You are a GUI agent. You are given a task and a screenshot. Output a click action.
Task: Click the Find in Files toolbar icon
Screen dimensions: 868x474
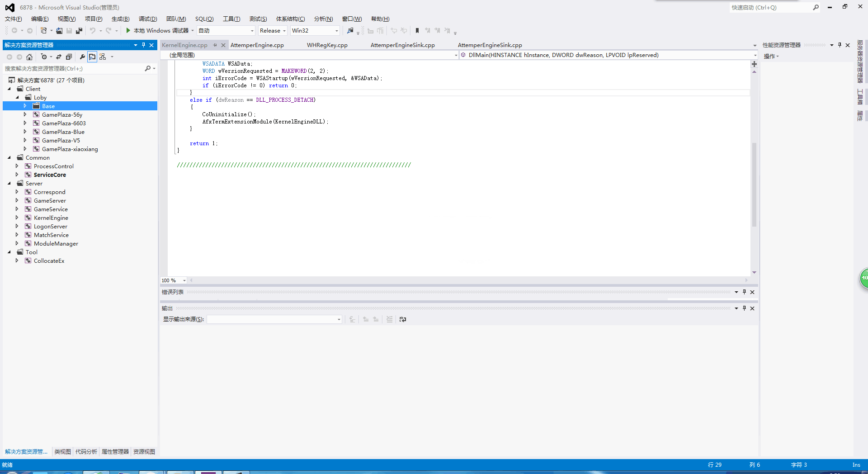point(350,31)
